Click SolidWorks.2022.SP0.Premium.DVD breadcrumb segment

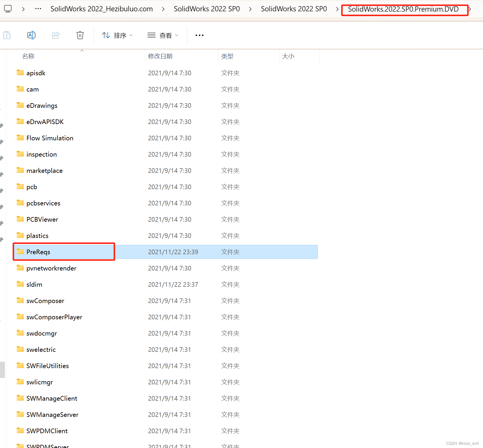(x=403, y=9)
